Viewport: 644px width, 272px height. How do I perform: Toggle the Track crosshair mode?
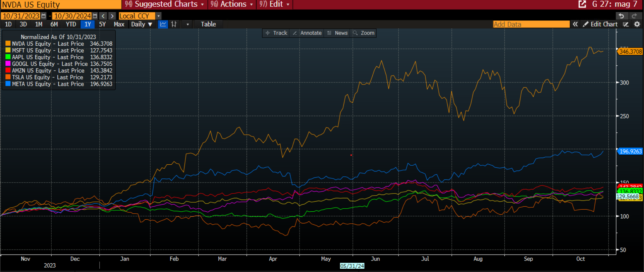[x=276, y=33]
